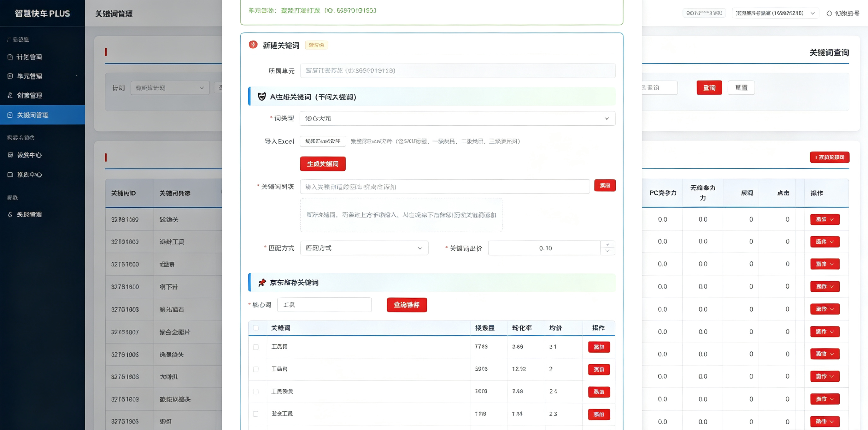Click the 核心词 input field
Viewport: 868px width, 430px height.
324,305
